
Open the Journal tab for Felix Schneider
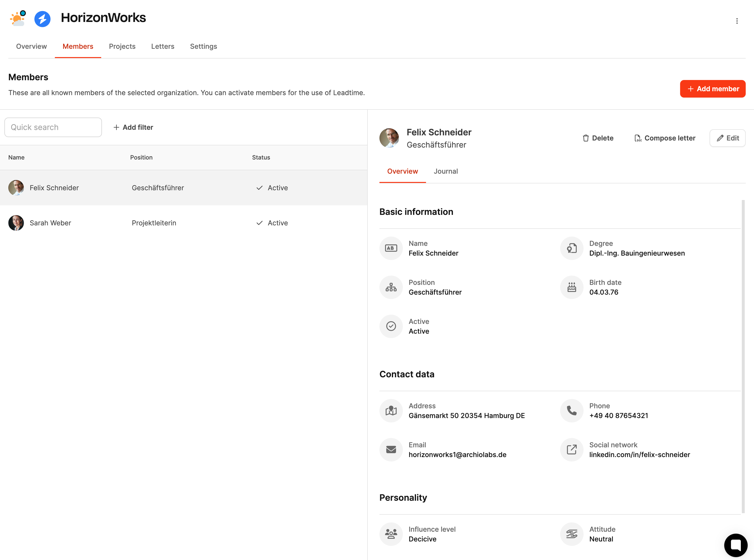tap(445, 171)
